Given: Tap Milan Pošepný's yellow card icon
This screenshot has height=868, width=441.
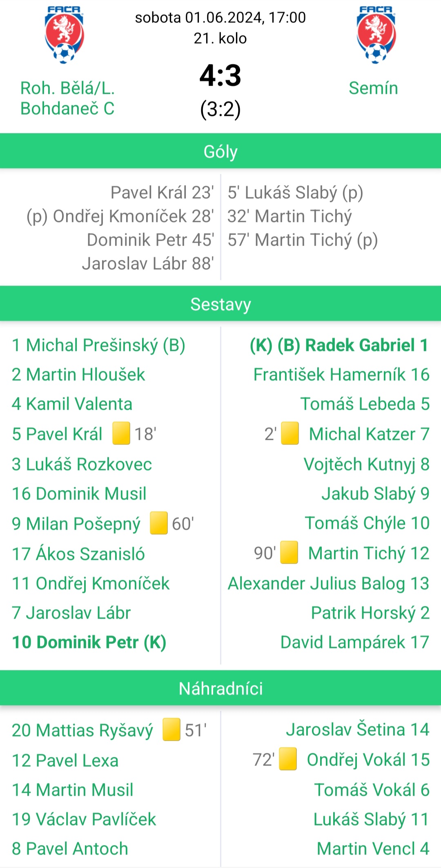Looking at the screenshot, I should (x=159, y=523).
